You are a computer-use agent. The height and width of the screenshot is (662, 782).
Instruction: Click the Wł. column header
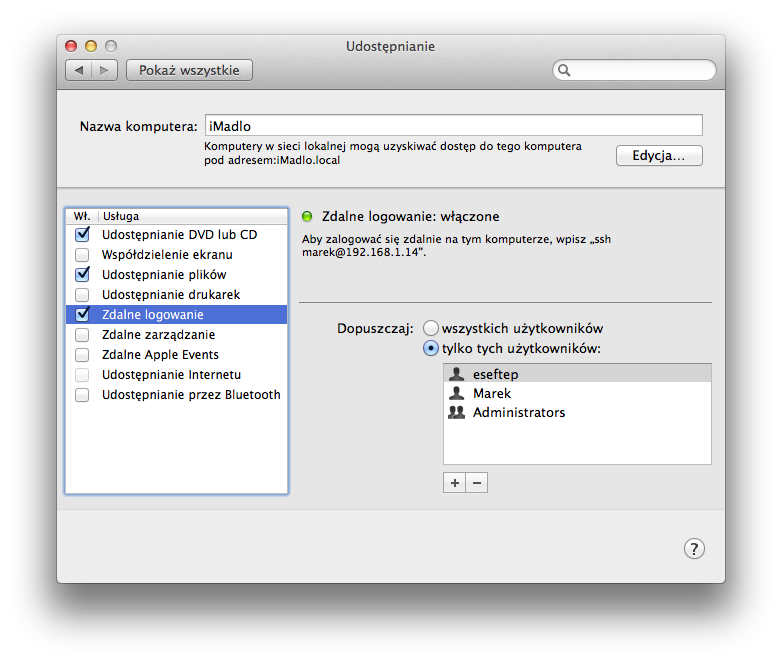(82, 216)
